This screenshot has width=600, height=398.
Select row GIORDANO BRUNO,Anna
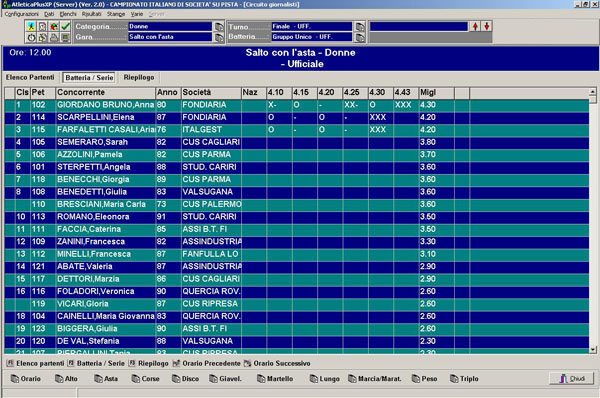[x=297, y=105]
